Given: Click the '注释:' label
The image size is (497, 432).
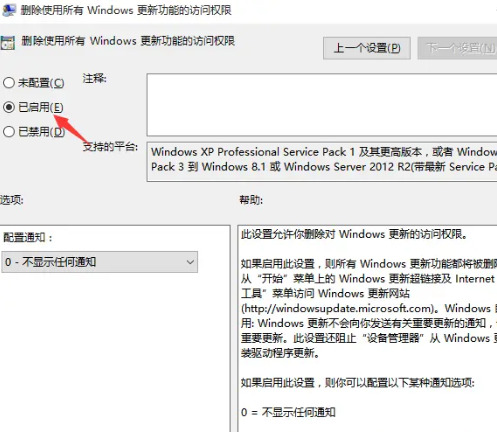Looking at the screenshot, I should (94, 79).
